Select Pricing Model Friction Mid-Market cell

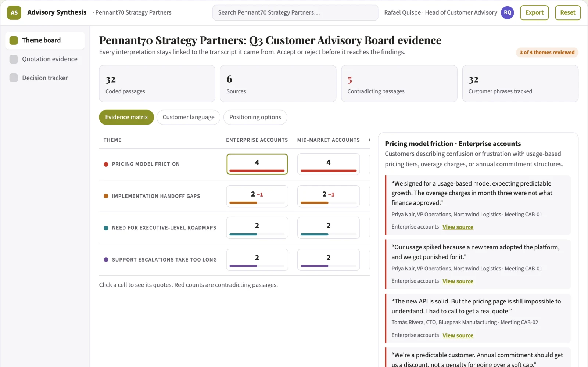[329, 164]
